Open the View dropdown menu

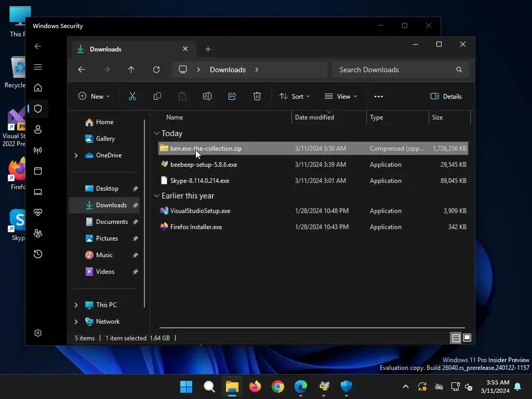341,96
